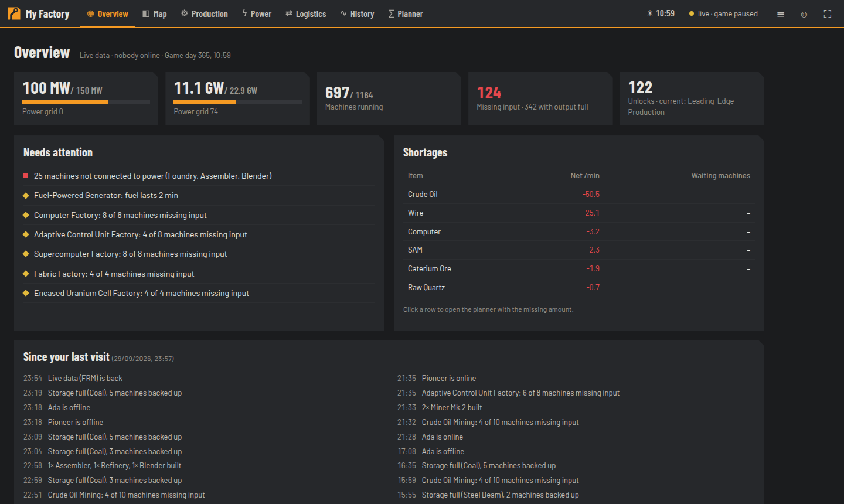Open Fuel-Powered Generator fuel alert

pyautogui.click(x=199, y=195)
